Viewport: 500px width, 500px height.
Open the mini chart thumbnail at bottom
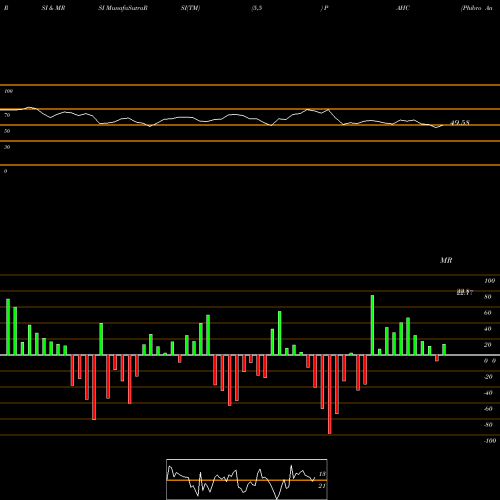point(247,479)
